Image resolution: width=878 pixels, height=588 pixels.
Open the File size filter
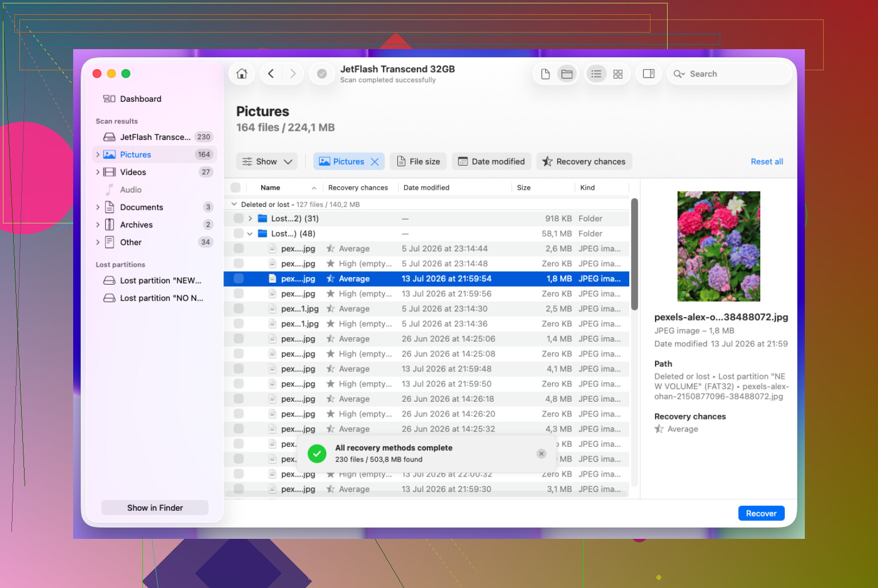418,162
